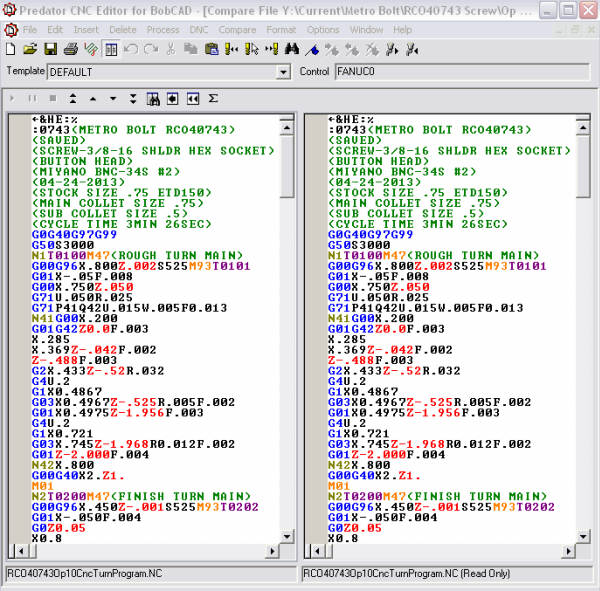Click the Copy icon
This screenshot has width=600, height=591.
(x=191, y=49)
